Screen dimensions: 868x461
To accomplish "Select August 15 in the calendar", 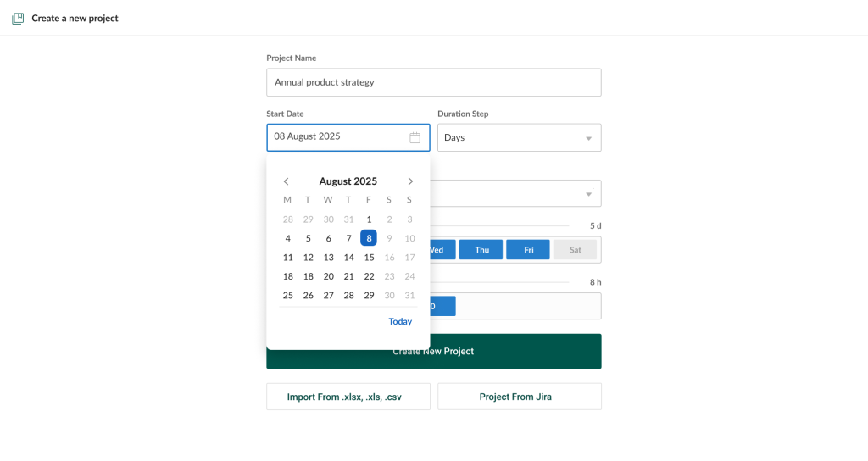I will point(369,258).
